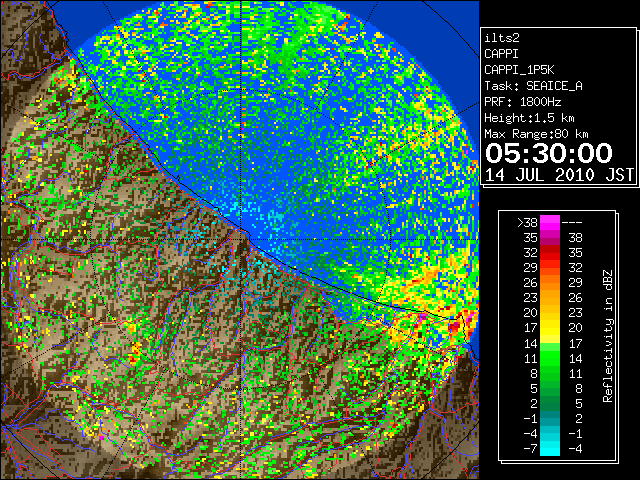The image size is (640, 480).
Task: Click the radar center crosshair on the coast
Action: pyautogui.click(x=241, y=239)
